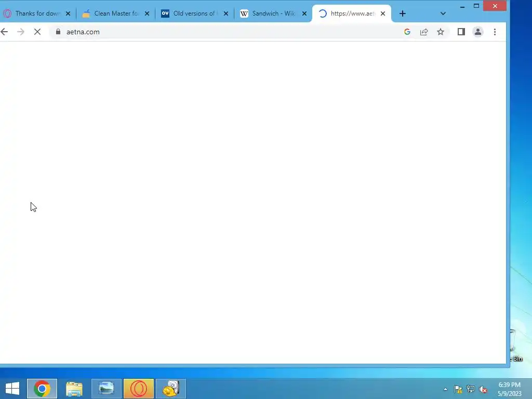Screen dimensions: 532x399
Task: Bookmark this tab with the star icon
Action: [441, 32]
